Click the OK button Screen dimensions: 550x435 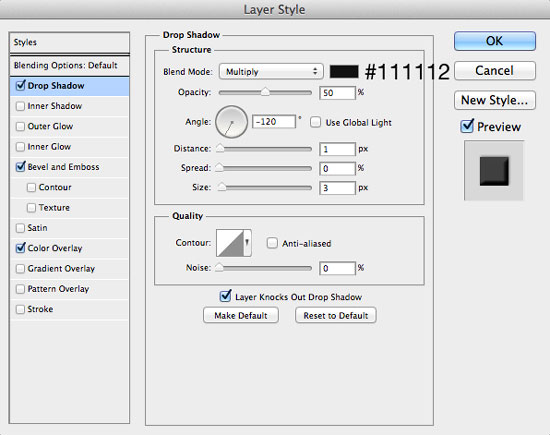[495, 41]
